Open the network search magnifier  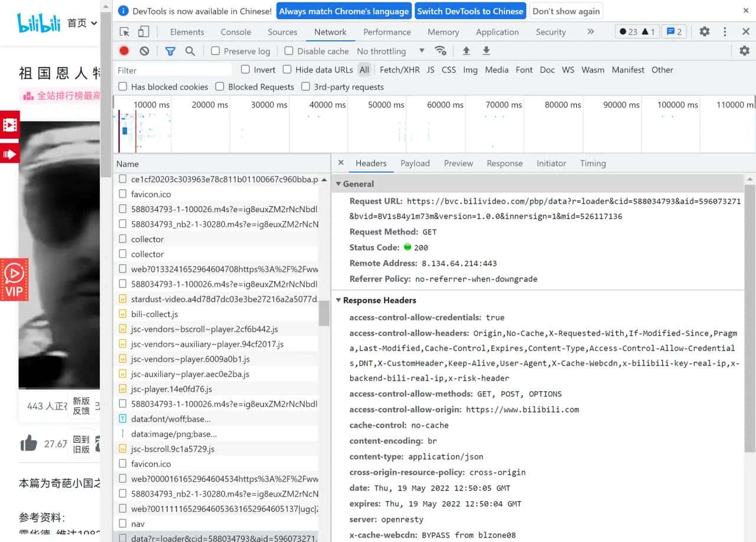click(x=190, y=51)
